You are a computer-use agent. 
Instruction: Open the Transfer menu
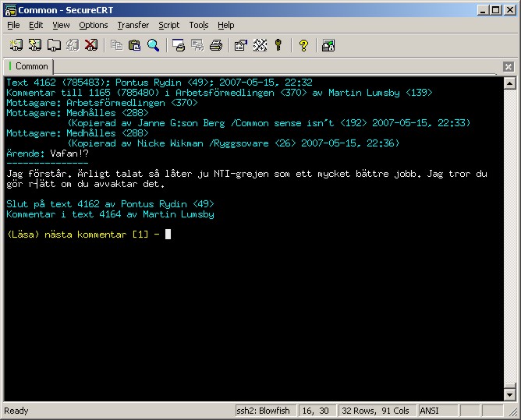pyautogui.click(x=133, y=25)
